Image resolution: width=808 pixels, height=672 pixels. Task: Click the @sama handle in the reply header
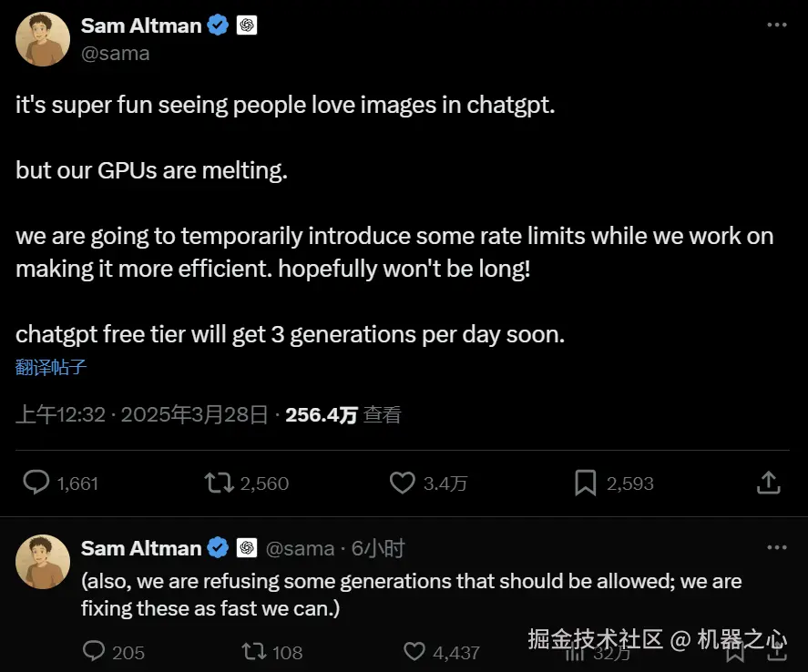(x=301, y=548)
